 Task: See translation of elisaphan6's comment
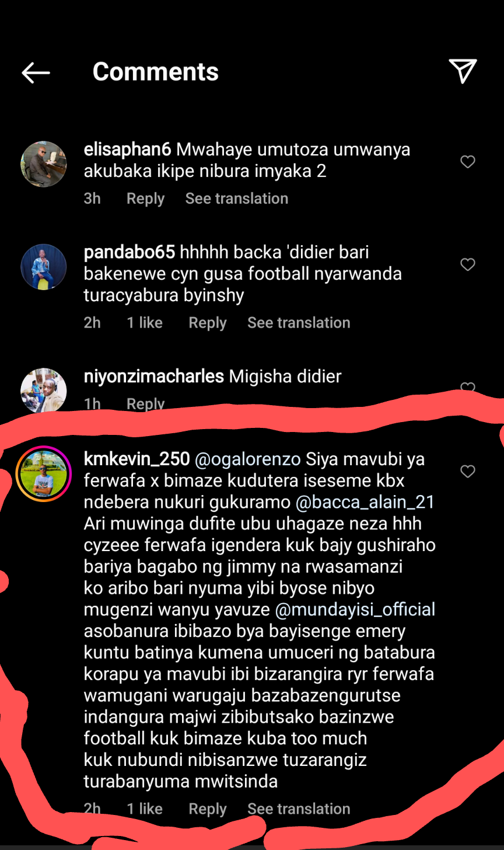(237, 198)
